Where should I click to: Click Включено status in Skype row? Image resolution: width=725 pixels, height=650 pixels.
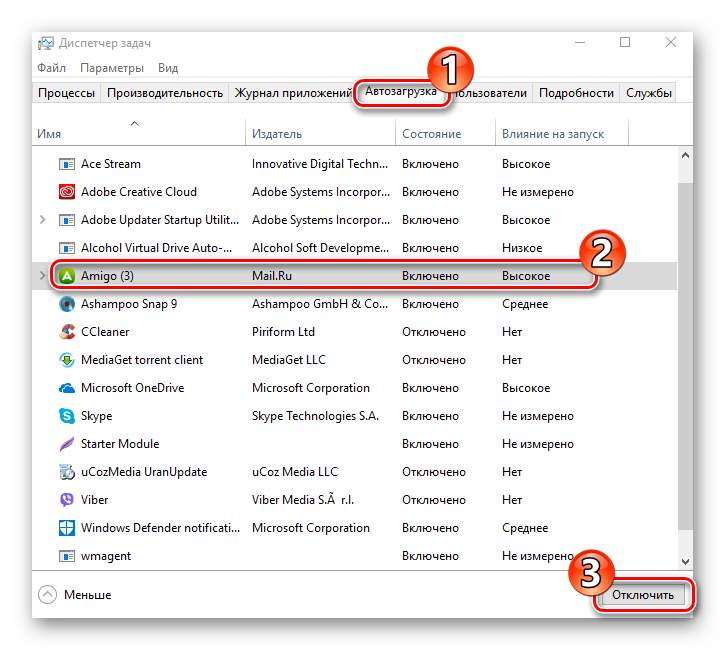[x=430, y=416]
